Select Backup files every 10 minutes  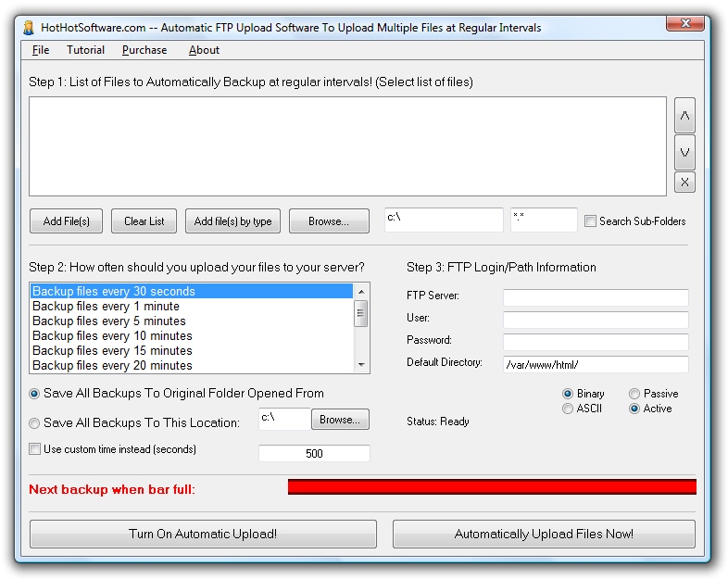pos(192,335)
